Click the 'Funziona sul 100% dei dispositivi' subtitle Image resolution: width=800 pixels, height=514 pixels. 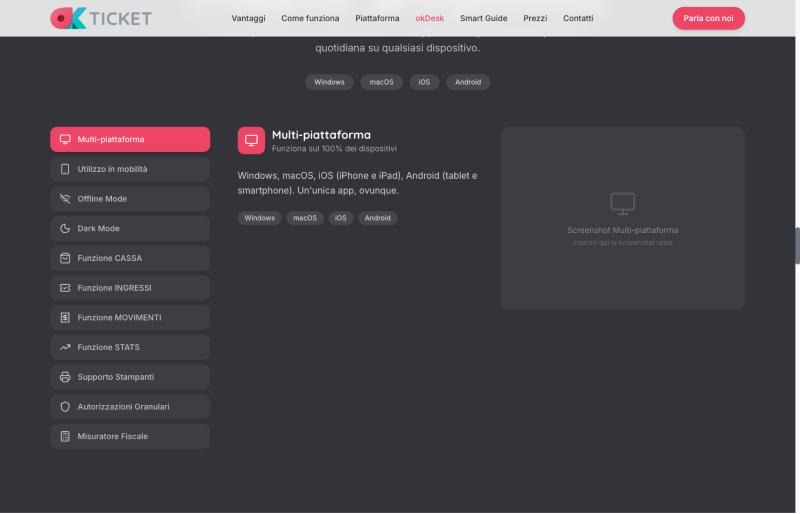pos(334,149)
